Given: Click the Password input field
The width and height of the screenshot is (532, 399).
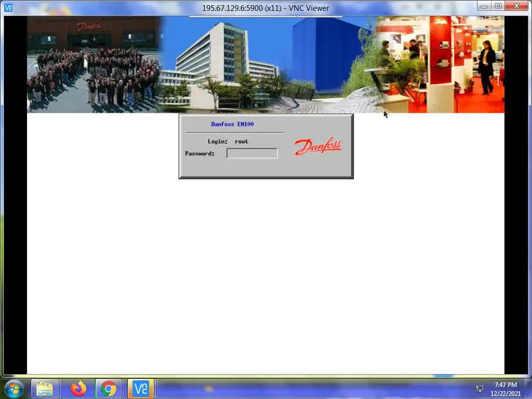Looking at the screenshot, I should [252, 153].
